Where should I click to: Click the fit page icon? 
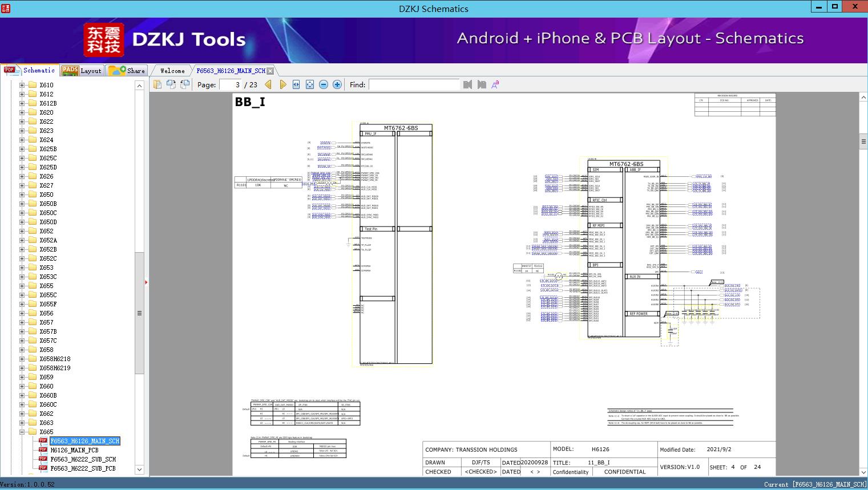[310, 84]
